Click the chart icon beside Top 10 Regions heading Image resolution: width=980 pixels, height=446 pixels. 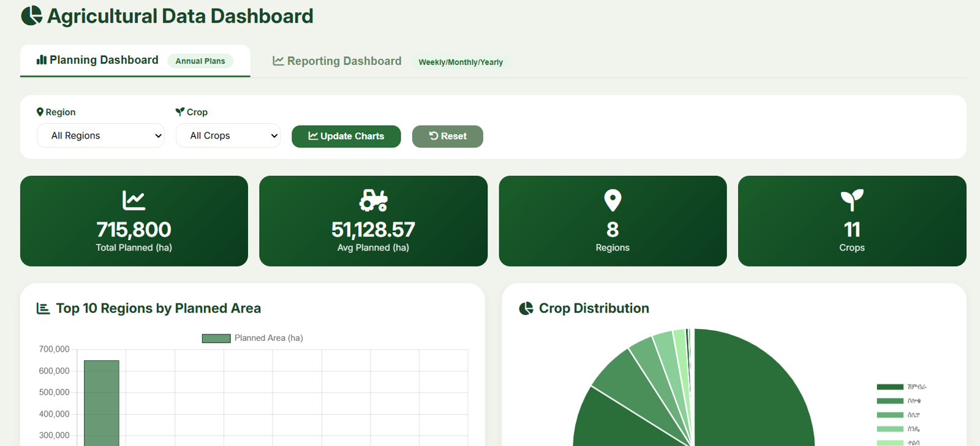tap(43, 308)
